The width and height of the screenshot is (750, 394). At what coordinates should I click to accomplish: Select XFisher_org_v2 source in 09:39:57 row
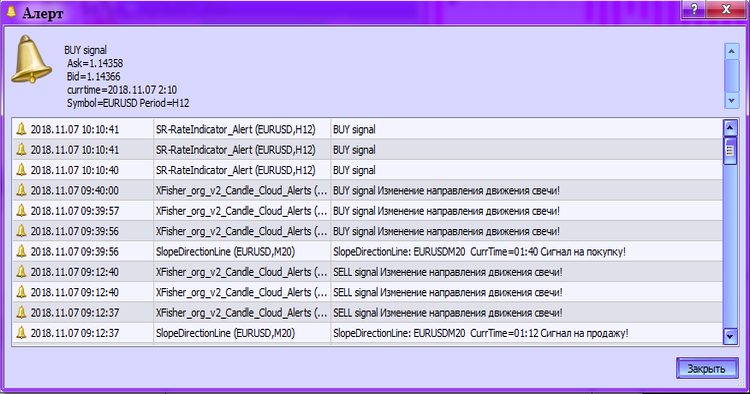click(242, 211)
